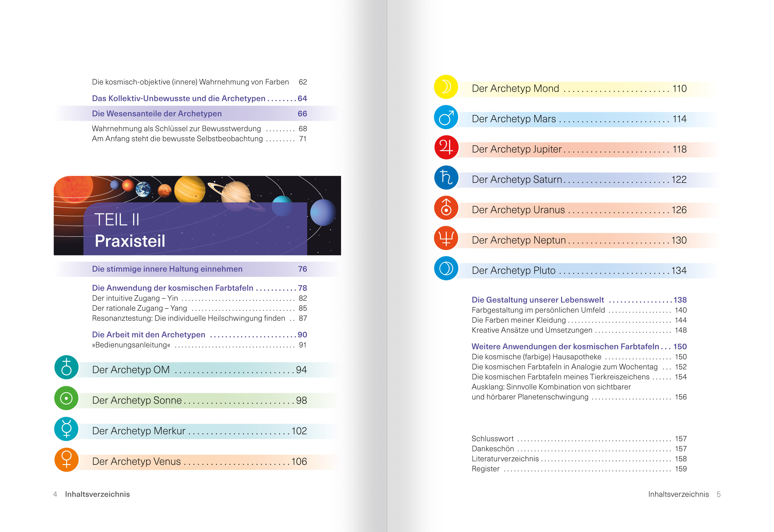Screen dimensions: 774x532
Task: Click the green Sonne symbol icon
Action: pos(66,398)
